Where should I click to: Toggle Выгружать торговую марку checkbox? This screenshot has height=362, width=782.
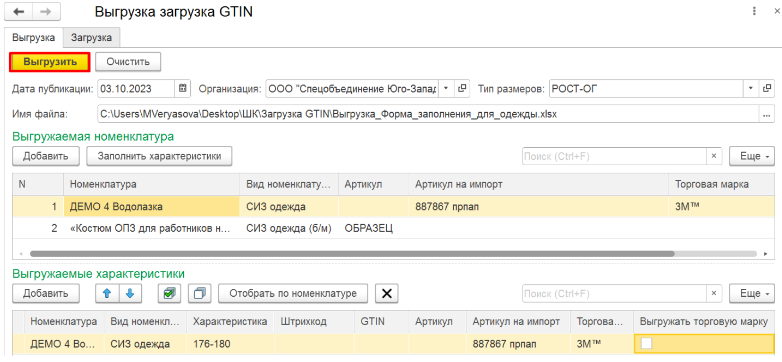coord(646,343)
